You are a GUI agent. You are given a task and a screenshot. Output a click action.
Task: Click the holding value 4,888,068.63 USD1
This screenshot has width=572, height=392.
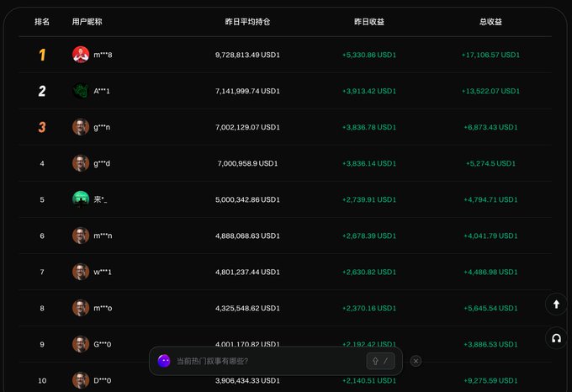click(x=247, y=236)
